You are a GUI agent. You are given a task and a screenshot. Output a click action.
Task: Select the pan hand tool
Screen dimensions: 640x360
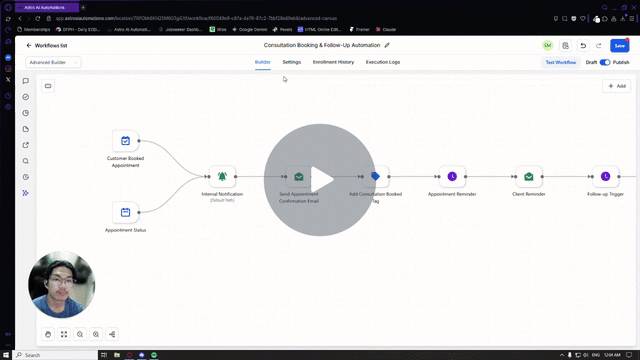pos(48,334)
